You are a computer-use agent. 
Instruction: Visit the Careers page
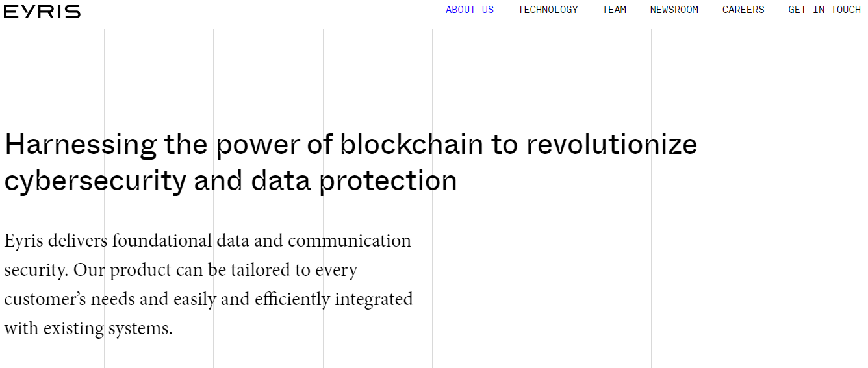click(743, 10)
